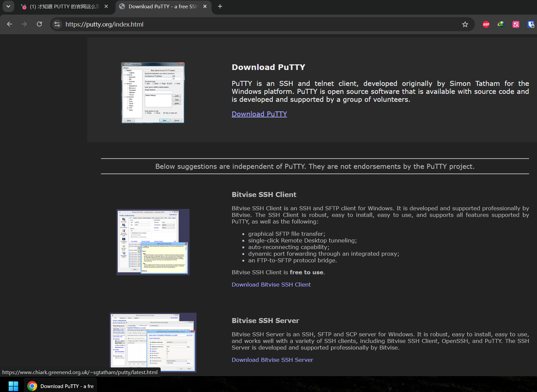Open the blue shield extension icon
Image resolution: width=537 pixels, height=392 pixels.
pos(531,24)
